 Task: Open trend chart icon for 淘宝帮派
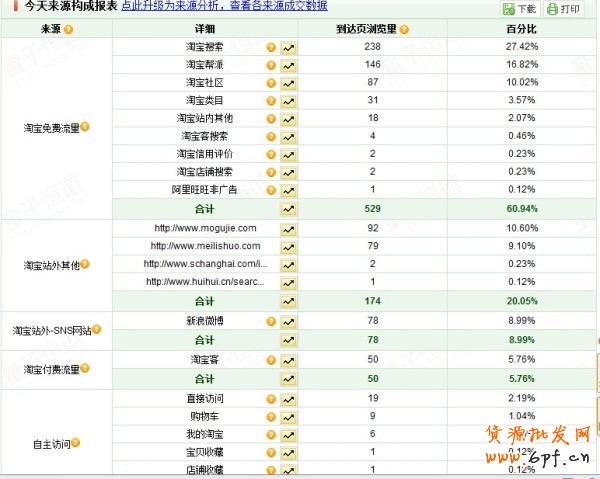click(289, 66)
